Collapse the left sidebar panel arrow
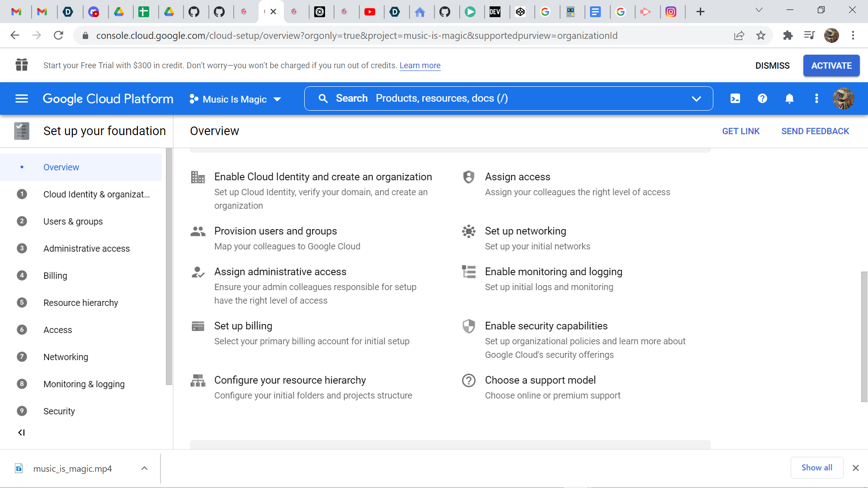Viewport: 868px width, 488px height. (21, 432)
